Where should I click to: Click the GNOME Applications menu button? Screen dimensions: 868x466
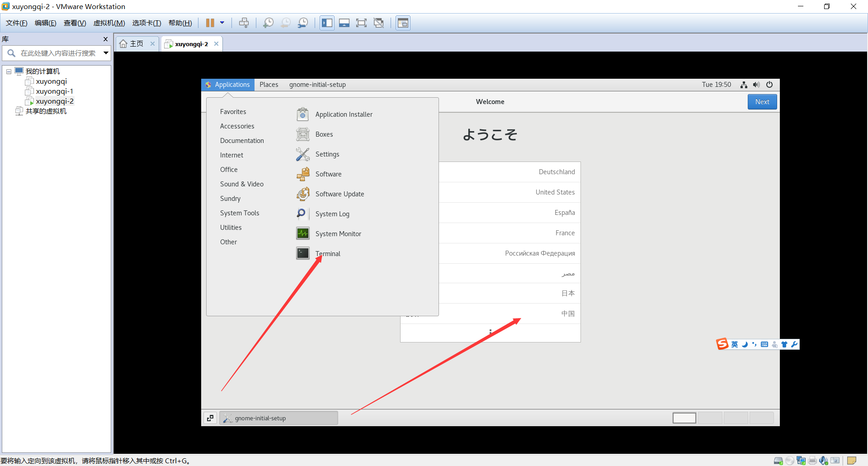[228, 85]
